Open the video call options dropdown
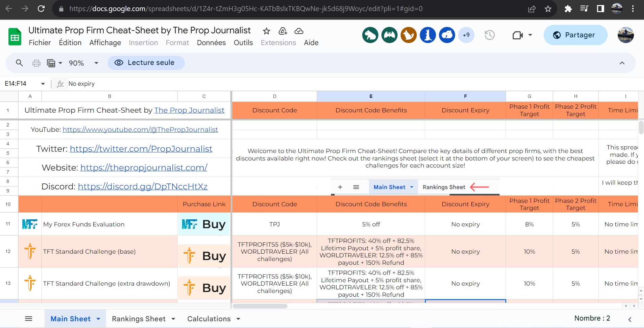The width and height of the screenshot is (644, 328). [x=530, y=35]
